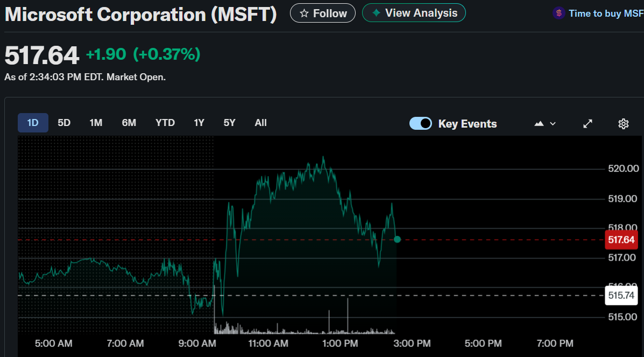Toggle the Key Events switch
This screenshot has height=357, width=644.
pos(421,124)
